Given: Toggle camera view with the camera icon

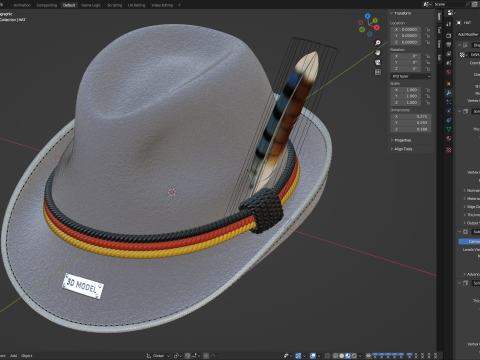Looking at the screenshot, I should click(x=378, y=62).
